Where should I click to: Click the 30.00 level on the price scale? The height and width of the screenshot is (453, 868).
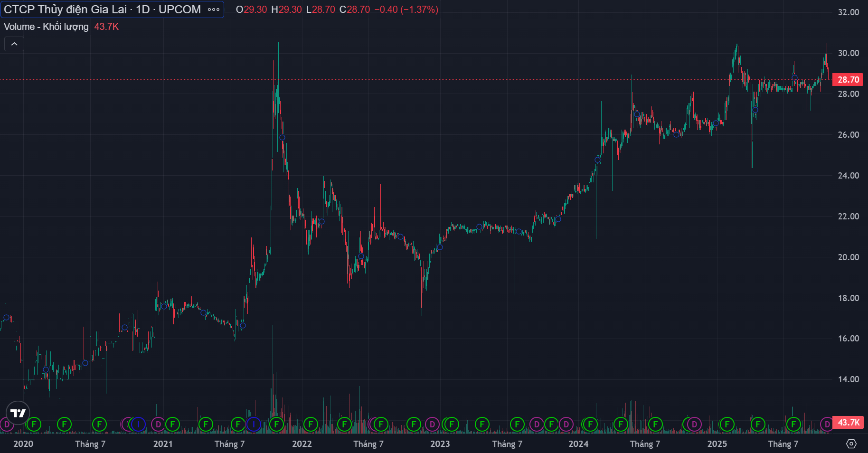click(848, 53)
